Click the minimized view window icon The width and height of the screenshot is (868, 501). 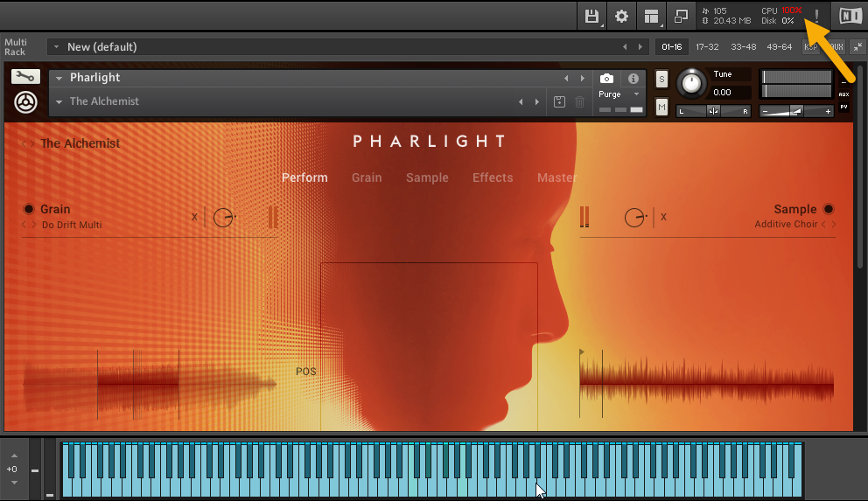click(680, 16)
